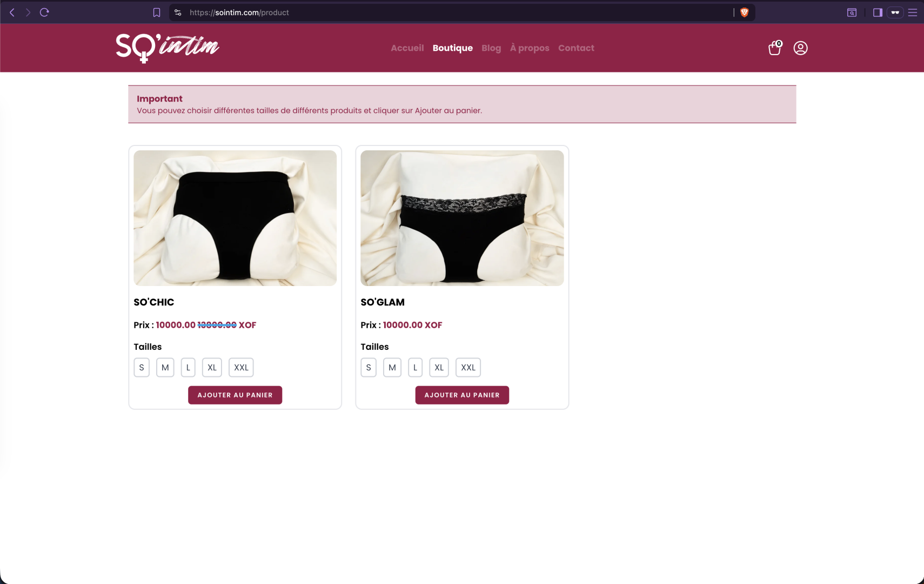Toggle the browser sidebar panel icon

point(878,12)
